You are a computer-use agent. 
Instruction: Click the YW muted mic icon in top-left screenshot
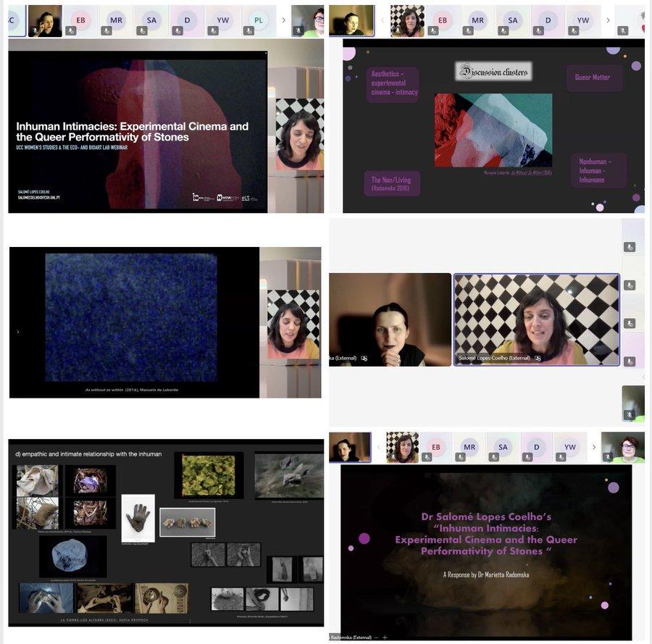pos(213,30)
